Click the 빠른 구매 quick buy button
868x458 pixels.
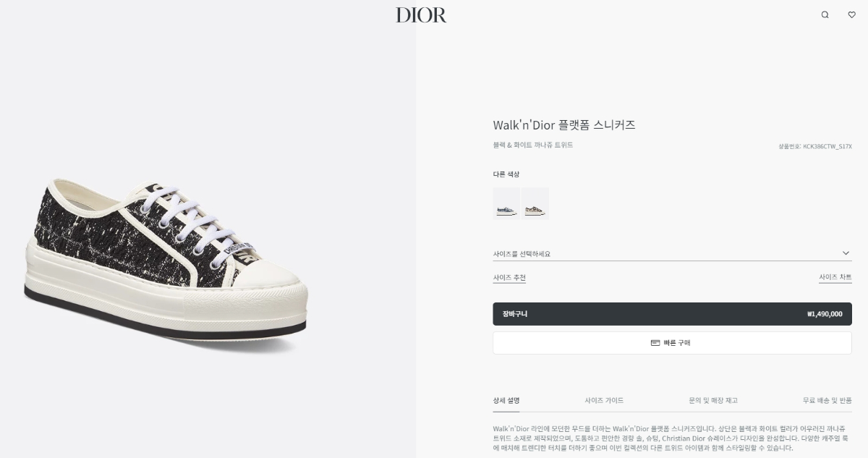coord(672,343)
